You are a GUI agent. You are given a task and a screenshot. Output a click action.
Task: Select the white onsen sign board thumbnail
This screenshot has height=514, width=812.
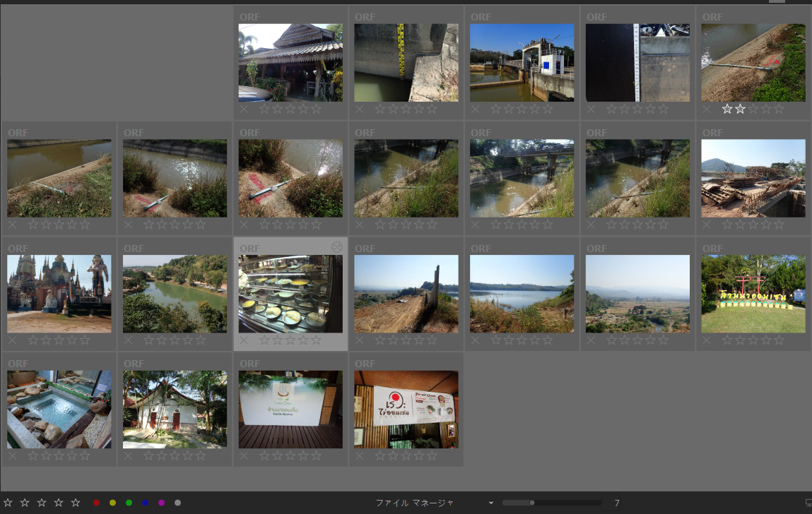[x=290, y=410]
